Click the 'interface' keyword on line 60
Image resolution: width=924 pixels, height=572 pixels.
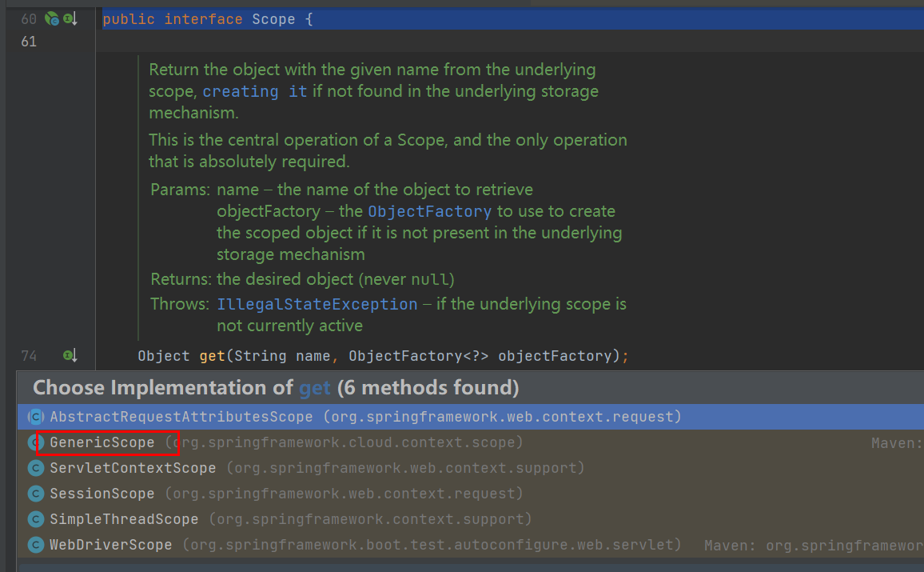(x=203, y=19)
